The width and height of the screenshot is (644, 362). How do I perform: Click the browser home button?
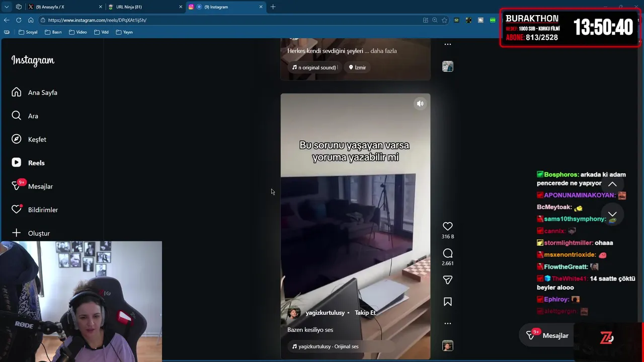point(31,20)
